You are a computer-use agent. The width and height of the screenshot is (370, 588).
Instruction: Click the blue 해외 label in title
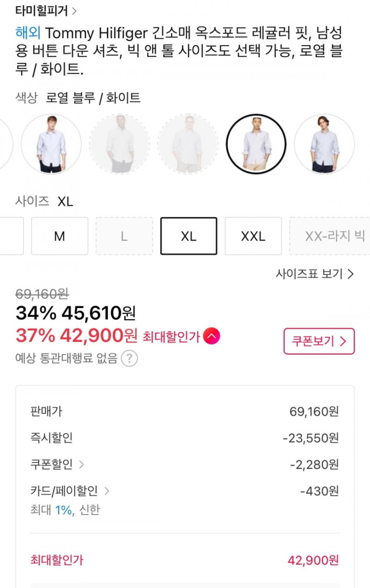[28, 33]
